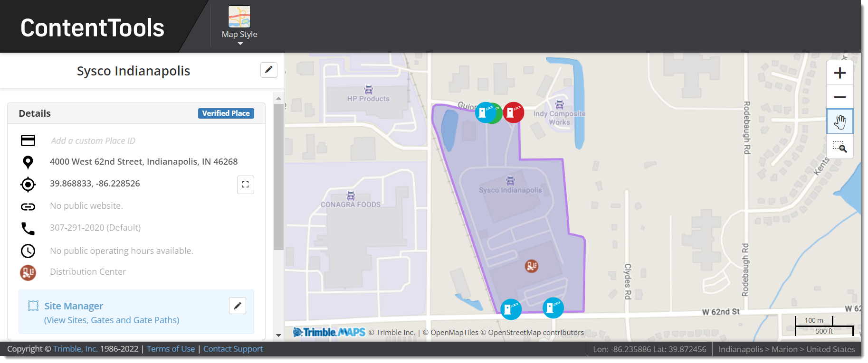Click the operating hours clock icon
Image resolution: width=868 pixels, height=363 pixels.
point(28,251)
